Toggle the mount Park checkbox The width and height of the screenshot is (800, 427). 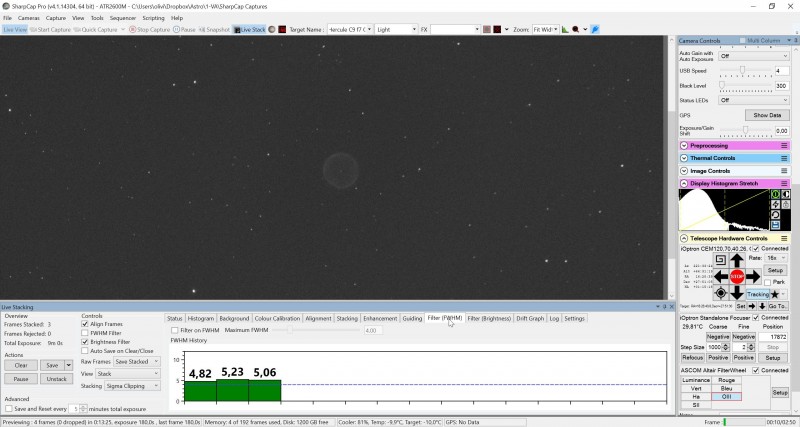click(767, 282)
